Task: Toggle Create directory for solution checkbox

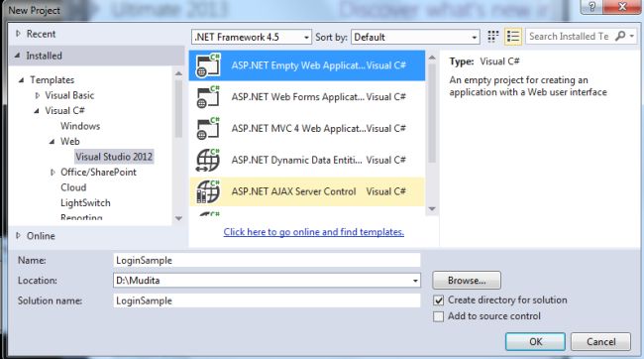Action: click(439, 300)
